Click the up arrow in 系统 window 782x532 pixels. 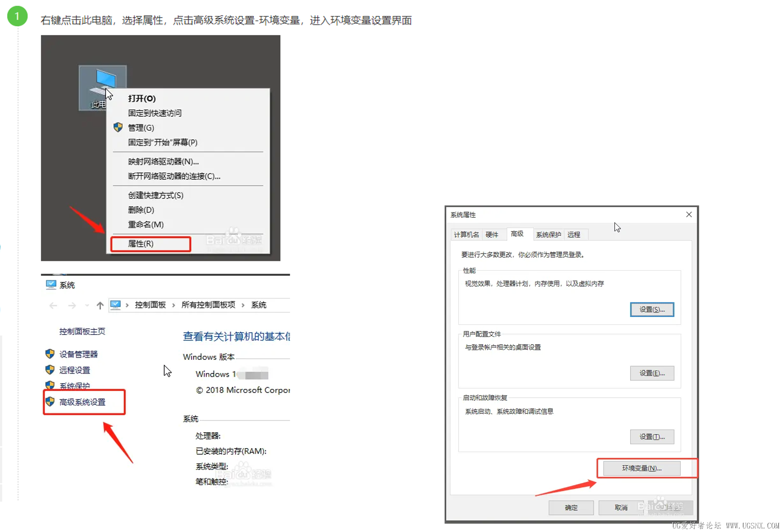coord(100,305)
